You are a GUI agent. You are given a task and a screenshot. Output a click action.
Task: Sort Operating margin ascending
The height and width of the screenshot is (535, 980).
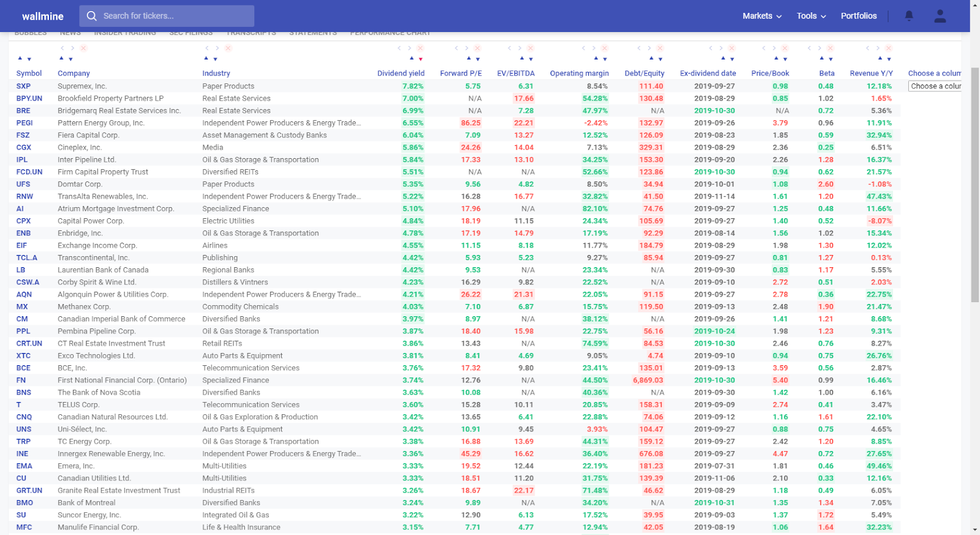pos(596,58)
